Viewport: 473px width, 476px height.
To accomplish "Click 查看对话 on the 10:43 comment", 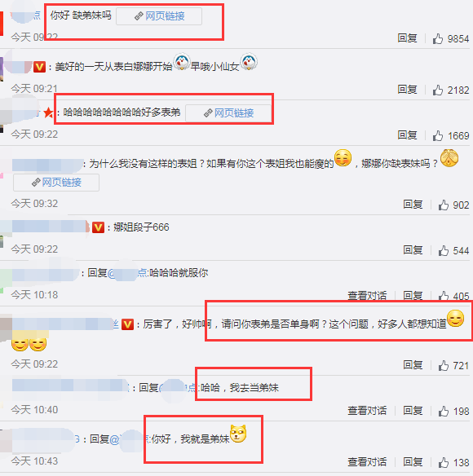I will 367,462.
